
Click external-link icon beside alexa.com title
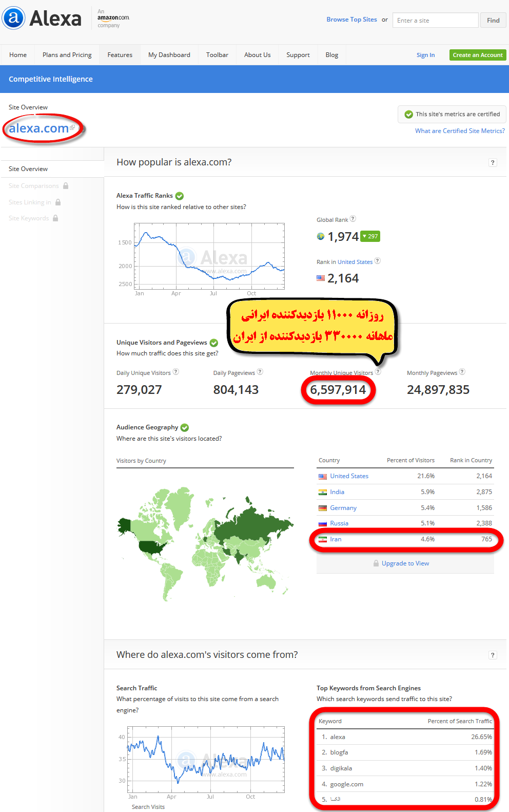pyautogui.click(x=72, y=127)
